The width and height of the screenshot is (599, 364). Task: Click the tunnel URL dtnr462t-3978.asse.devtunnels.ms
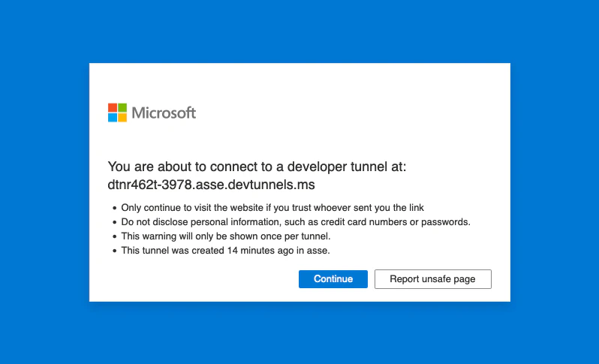tap(211, 185)
